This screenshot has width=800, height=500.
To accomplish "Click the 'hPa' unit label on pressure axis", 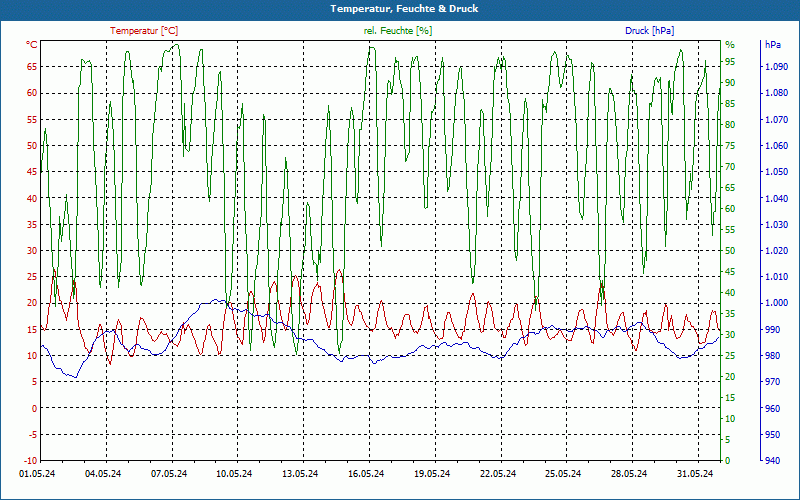I will 772,45.
